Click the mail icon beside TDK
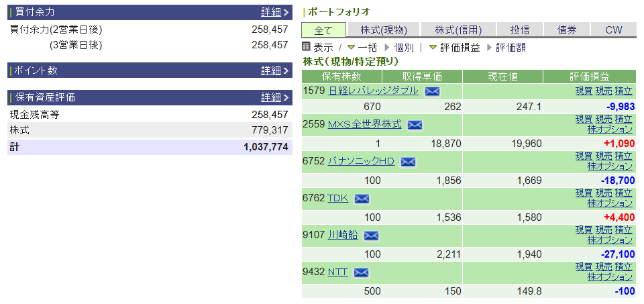Screen dimensions: 644x304 [x=362, y=199]
